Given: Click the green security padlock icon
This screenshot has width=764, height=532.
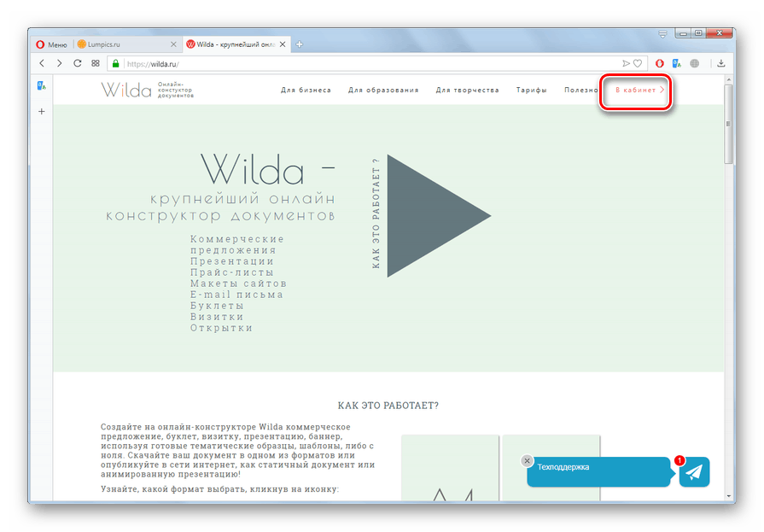Looking at the screenshot, I should click(x=115, y=63).
